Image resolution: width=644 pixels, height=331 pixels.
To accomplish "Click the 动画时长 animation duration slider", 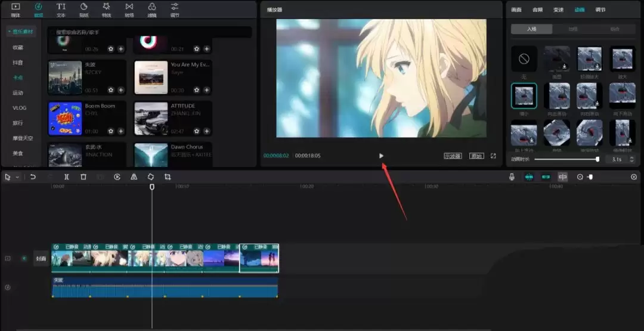I will [x=566, y=159].
